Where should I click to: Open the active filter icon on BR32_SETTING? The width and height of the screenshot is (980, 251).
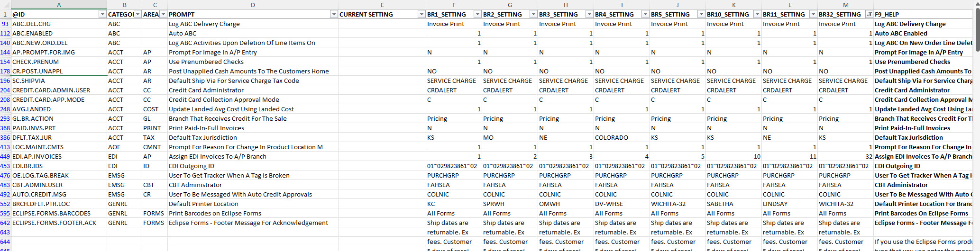pos(869,15)
